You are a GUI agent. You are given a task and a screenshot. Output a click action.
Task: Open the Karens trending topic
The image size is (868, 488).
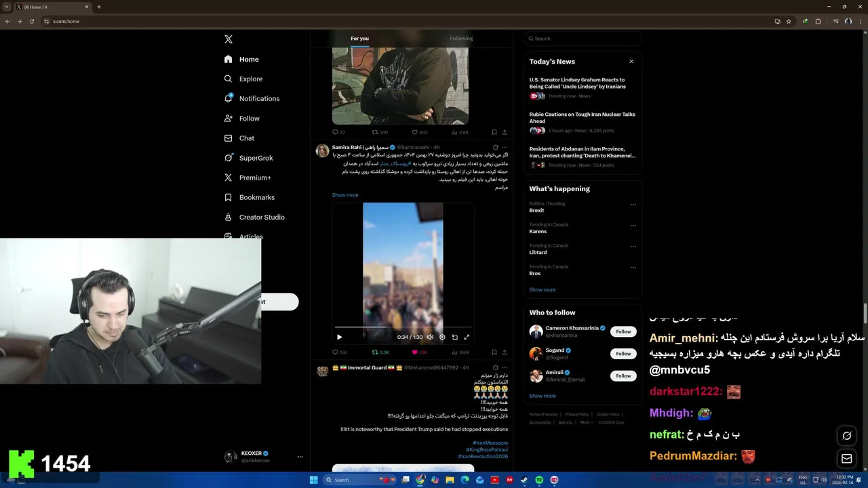538,232
